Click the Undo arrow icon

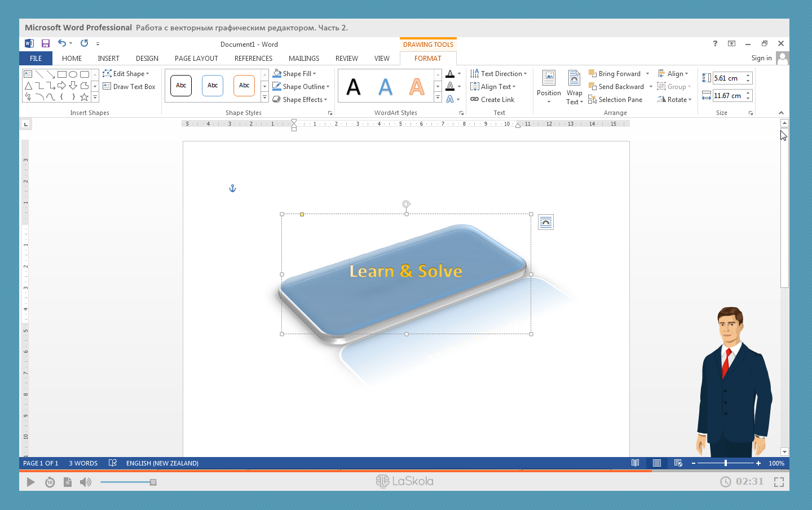[x=61, y=43]
